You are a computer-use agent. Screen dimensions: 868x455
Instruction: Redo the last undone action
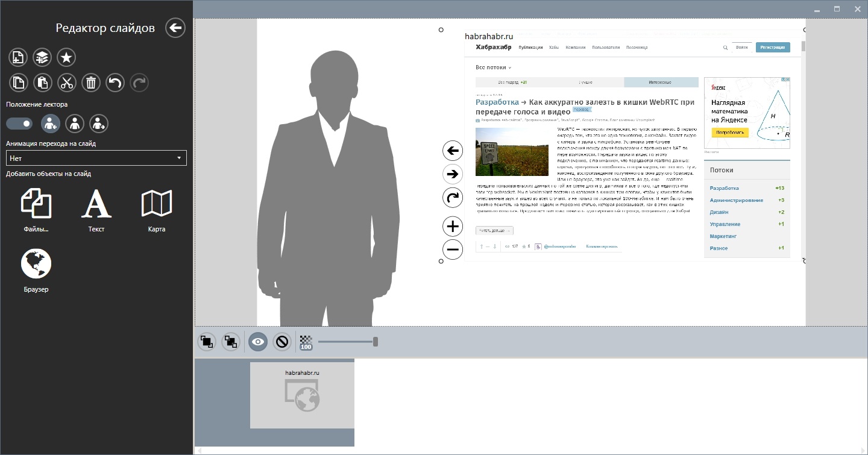(139, 82)
